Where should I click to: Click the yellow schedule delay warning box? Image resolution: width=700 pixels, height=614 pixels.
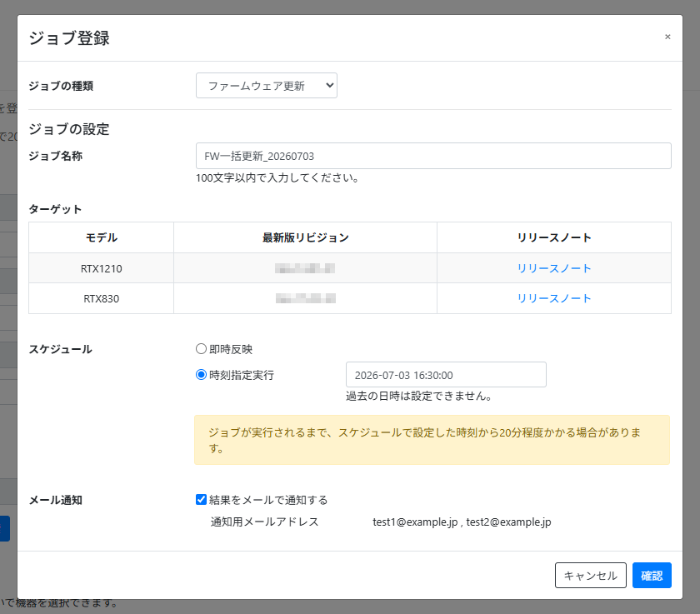coord(432,440)
